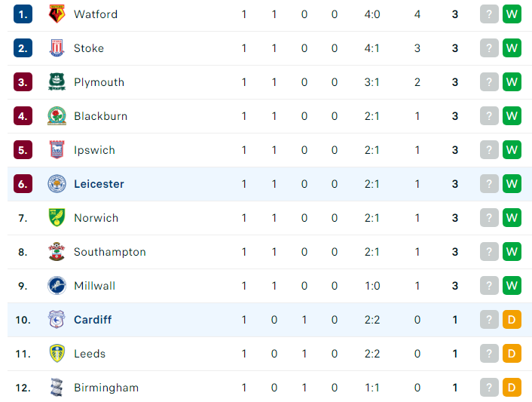This screenshot has height=402, width=532.
Task: Click the Stoke club crest
Action: pos(57,48)
